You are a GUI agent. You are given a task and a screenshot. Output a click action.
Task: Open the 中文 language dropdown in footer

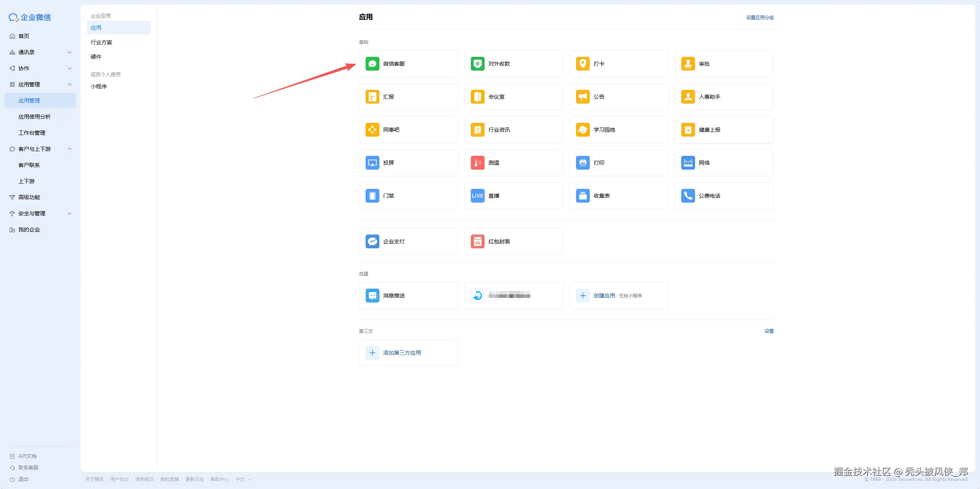pos(243,479)
